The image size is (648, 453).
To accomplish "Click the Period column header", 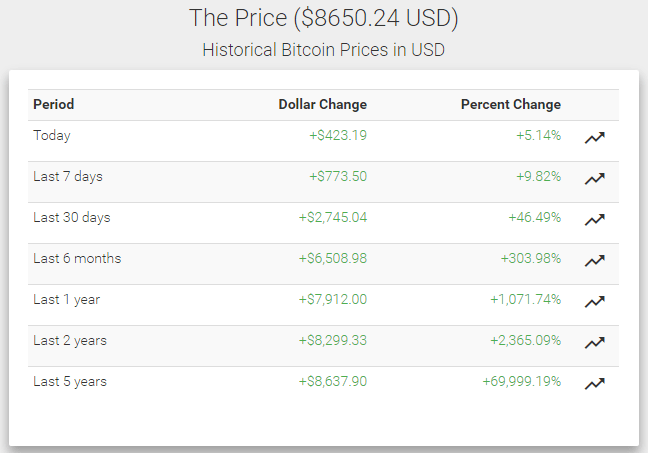I will tap(54, 104).
